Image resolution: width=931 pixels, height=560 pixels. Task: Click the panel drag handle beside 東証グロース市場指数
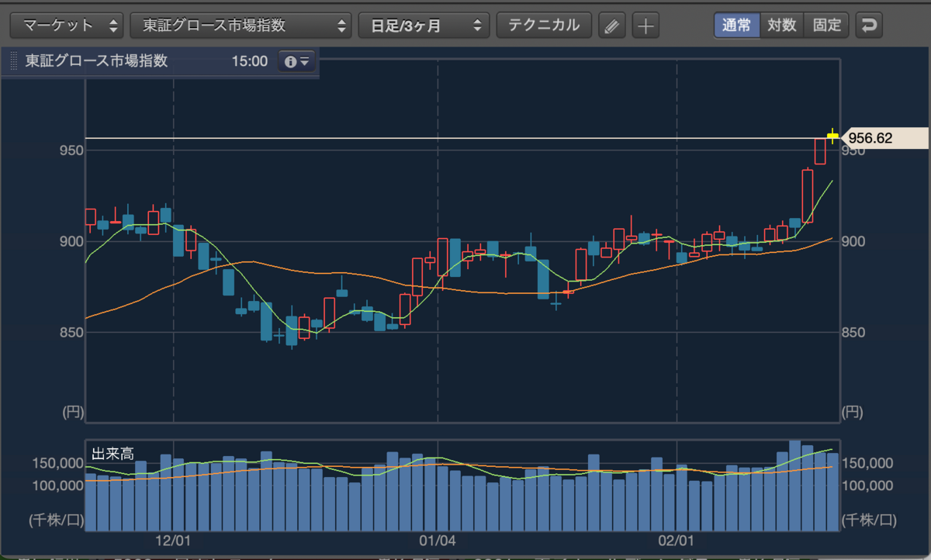pos(14,61)
